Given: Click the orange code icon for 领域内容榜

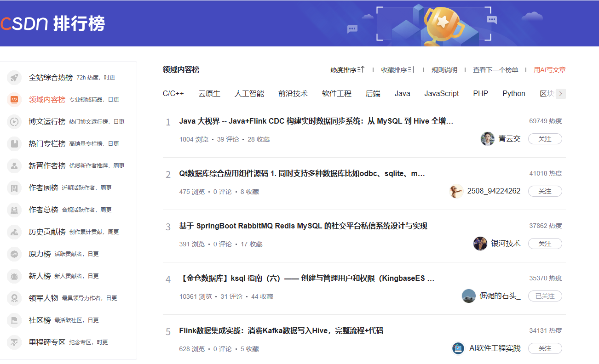Looking at the screenshot, I should [x=14, y=100].
